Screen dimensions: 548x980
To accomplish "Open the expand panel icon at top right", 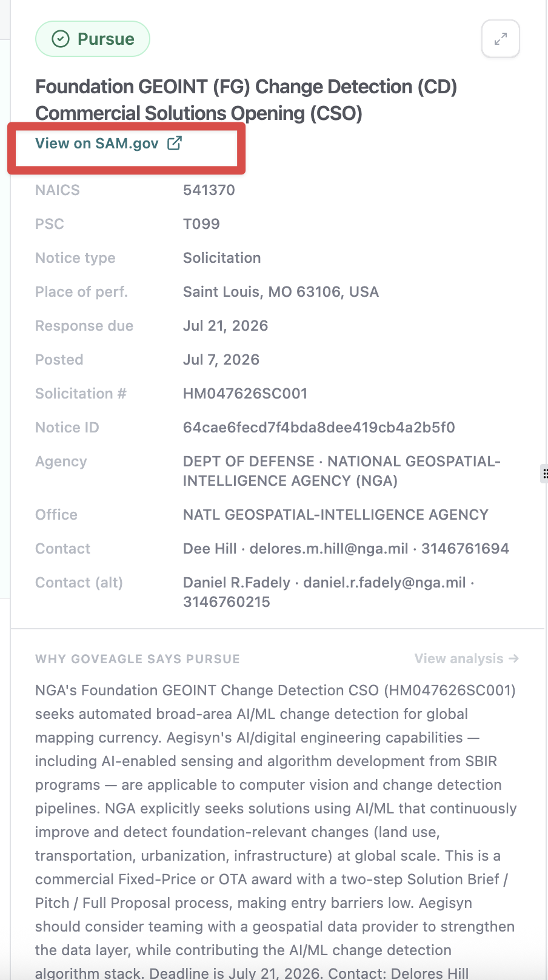I will point(501,39).
